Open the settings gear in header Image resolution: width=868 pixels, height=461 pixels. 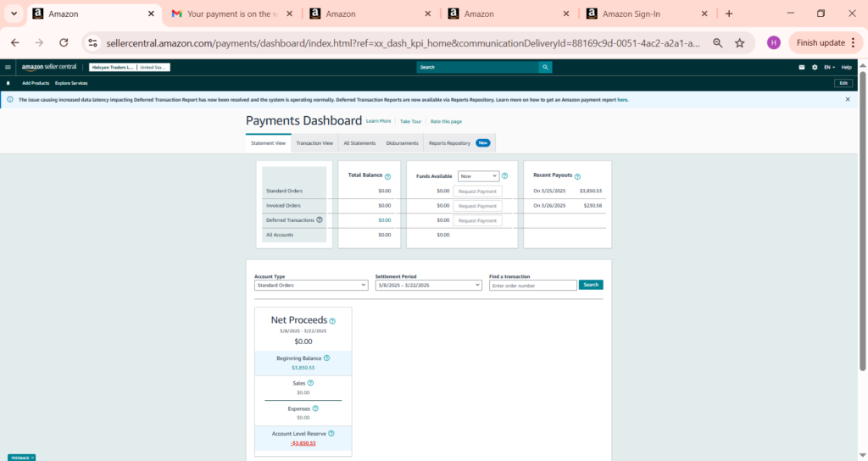815,67
